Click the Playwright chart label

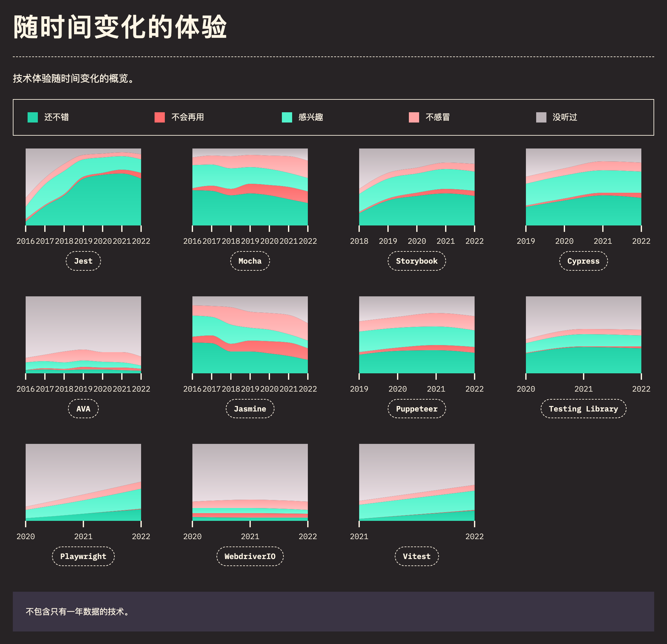click(x=83, y=556)
